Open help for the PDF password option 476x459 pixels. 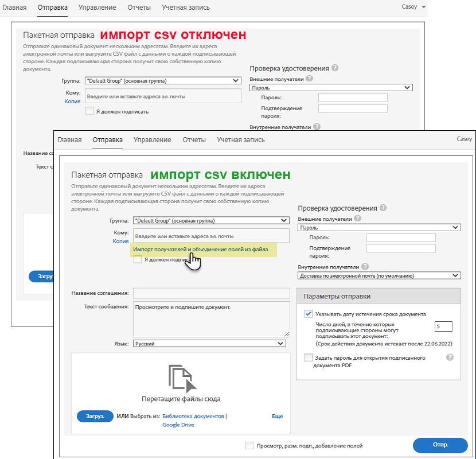(x=450, y=357)
